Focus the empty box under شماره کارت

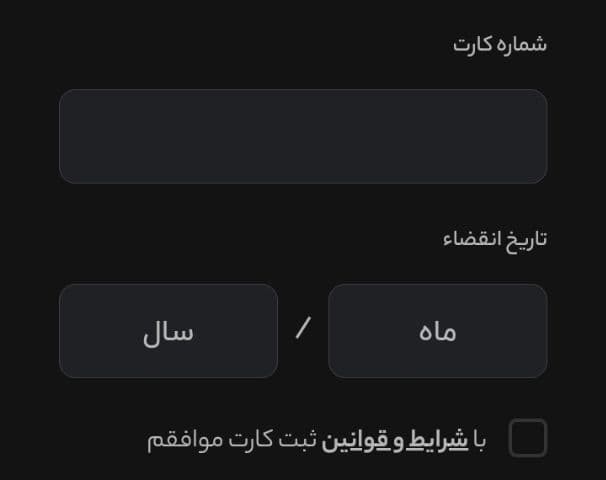[x=303, y=137]
